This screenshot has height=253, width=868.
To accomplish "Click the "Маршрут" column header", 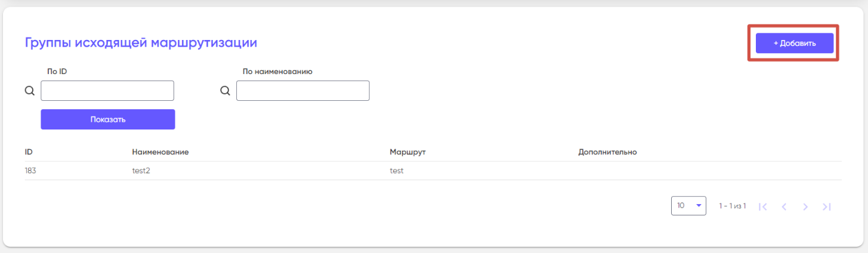I will [407, 152].
